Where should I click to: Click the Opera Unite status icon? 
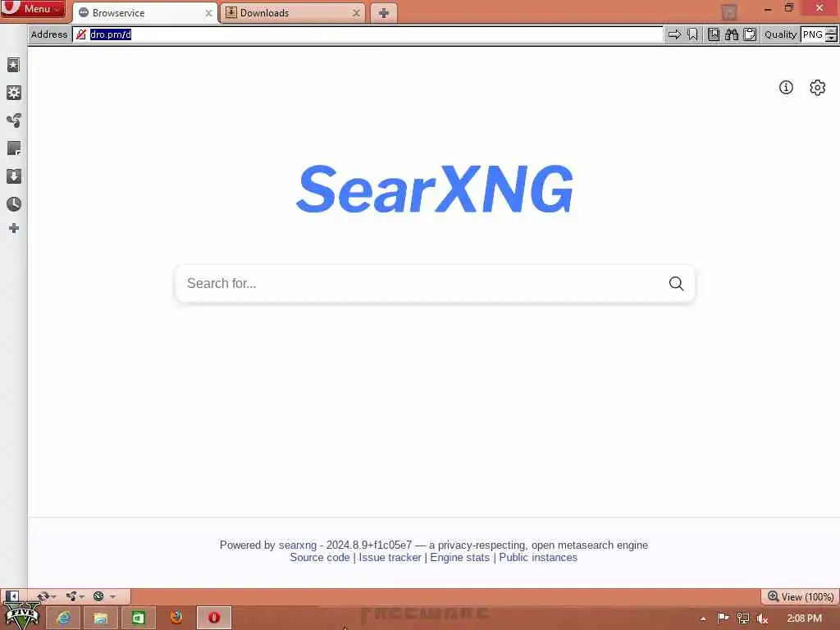71,596
